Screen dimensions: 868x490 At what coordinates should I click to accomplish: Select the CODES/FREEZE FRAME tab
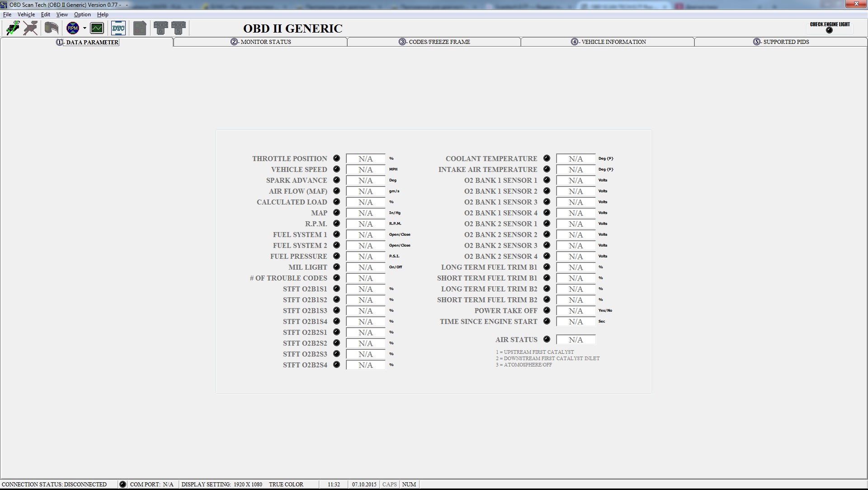(x=434, y=42)
